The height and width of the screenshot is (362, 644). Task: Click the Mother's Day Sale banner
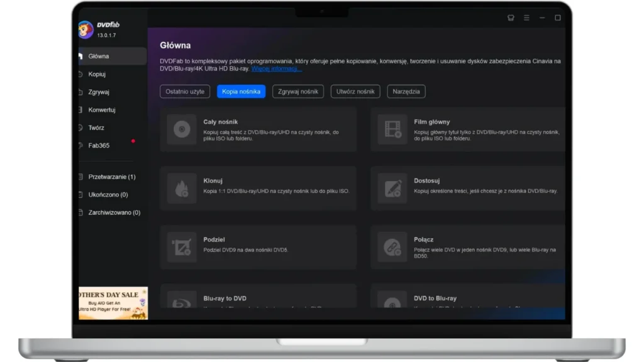pyautogui.click(x=113, y=303)
